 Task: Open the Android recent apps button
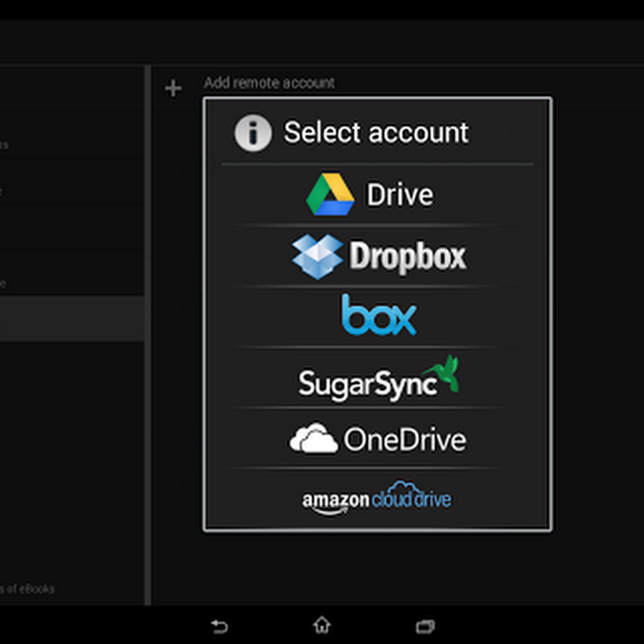(x=425, y=626)
